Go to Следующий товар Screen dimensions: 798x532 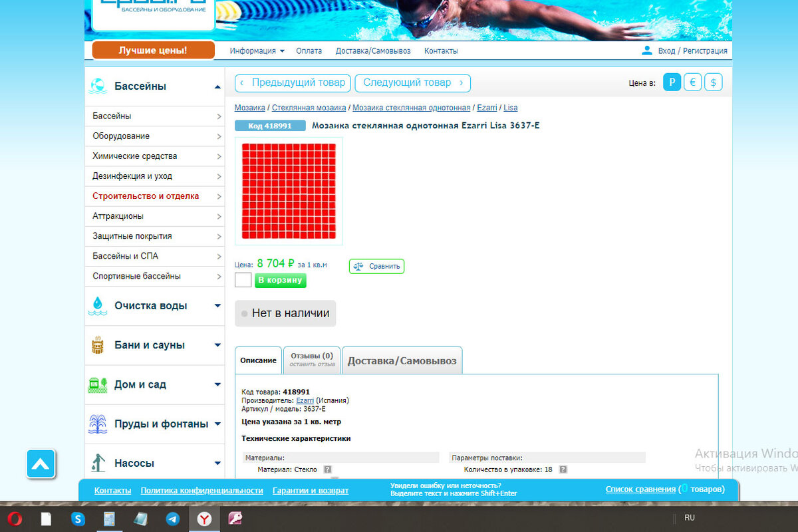coord(413,82)
